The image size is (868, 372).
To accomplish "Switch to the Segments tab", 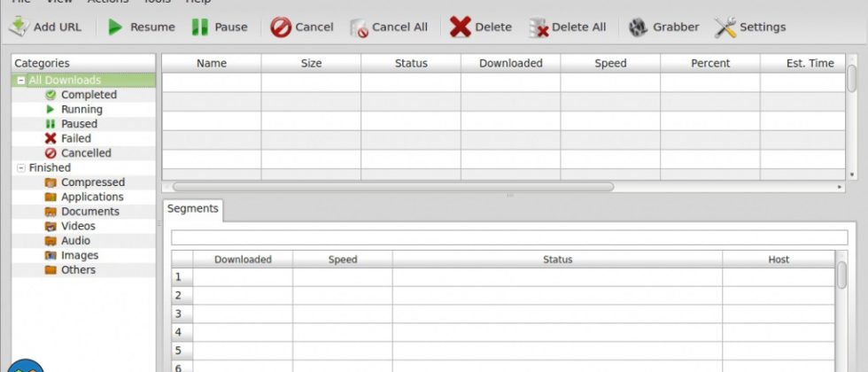I will coord(192,209).
